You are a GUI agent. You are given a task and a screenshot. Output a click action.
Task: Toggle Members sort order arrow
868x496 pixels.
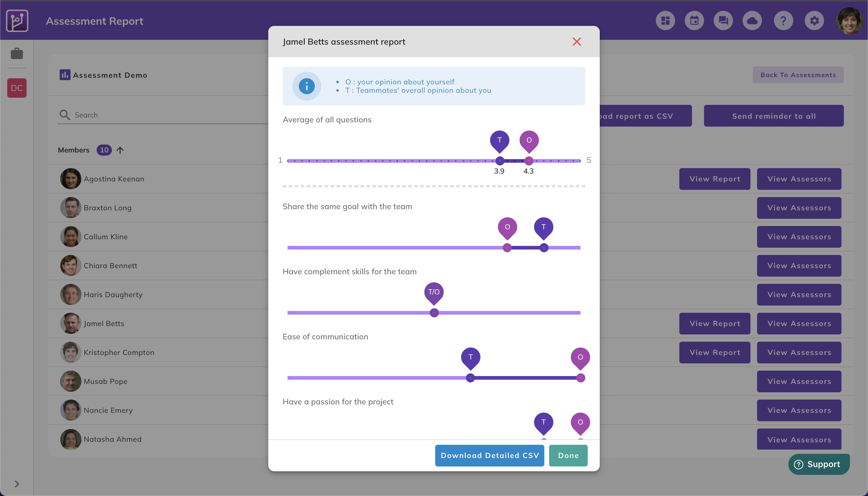[x=120, y=150]
